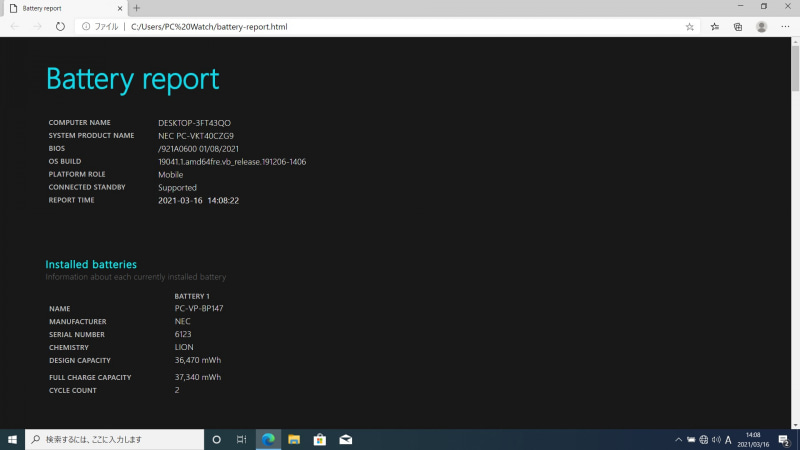Go forward to next page
800x450 pixels.
point(37,27)
